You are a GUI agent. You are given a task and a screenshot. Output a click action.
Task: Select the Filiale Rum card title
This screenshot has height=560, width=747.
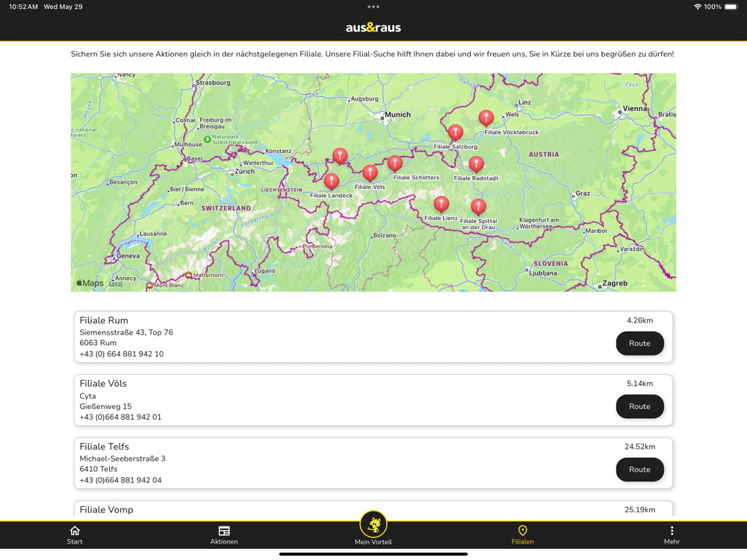[104, 320]
